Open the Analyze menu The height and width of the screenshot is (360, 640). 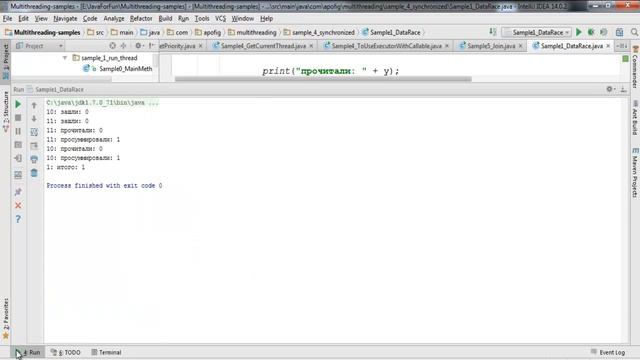[113, 18]
